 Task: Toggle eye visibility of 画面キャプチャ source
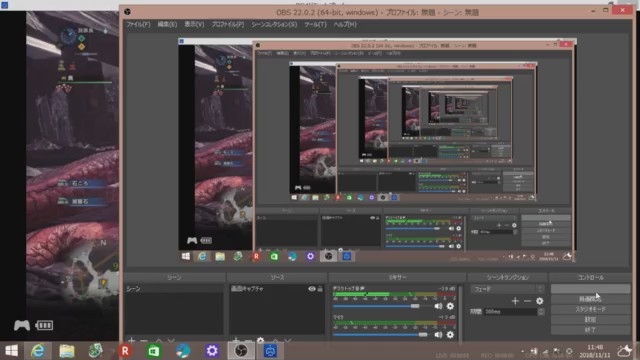click(x=312, y=289)
